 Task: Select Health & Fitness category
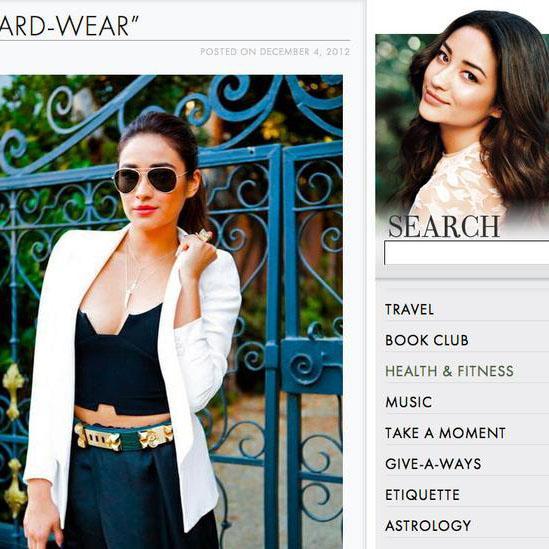(x=449, y=371)
